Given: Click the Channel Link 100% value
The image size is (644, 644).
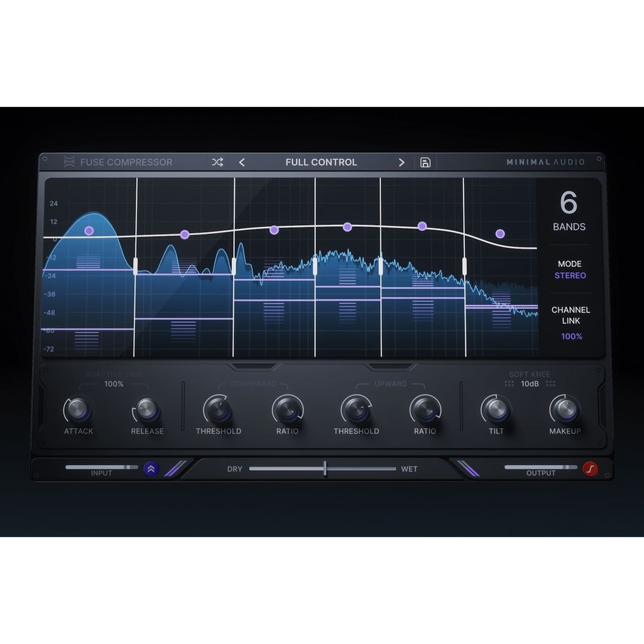Looking at the screenshot, I should pos(571,336).
